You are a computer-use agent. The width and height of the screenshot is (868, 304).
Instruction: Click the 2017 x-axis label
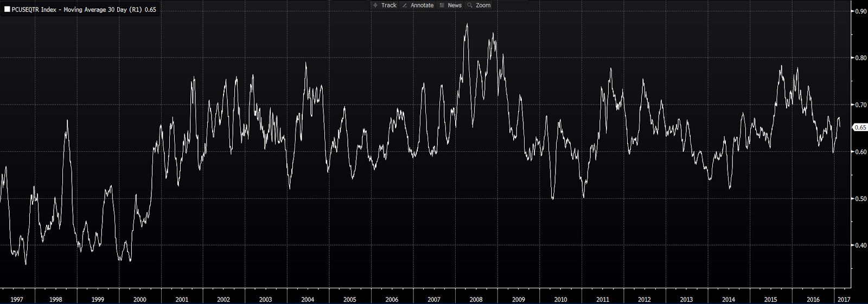(844, 299)
